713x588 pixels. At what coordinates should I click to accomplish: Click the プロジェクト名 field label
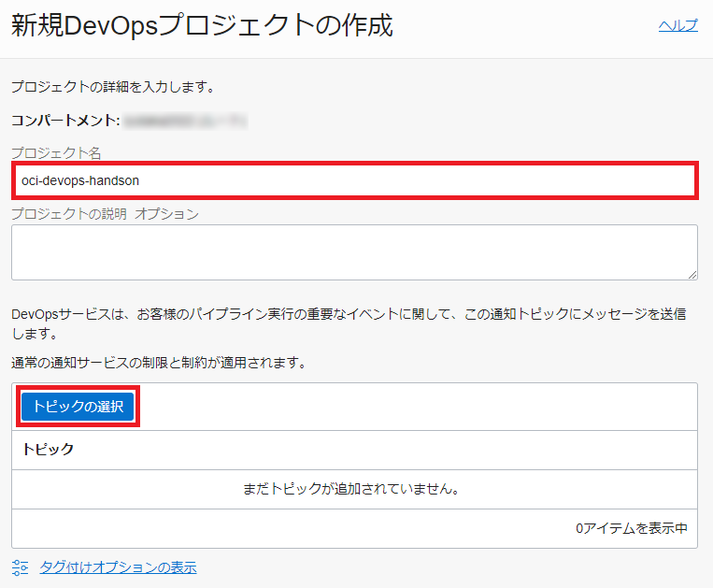click(x=56, y=152)
